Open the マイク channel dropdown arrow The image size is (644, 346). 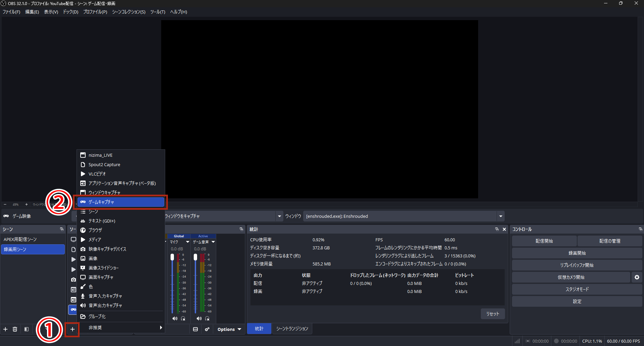coord(188,242)
